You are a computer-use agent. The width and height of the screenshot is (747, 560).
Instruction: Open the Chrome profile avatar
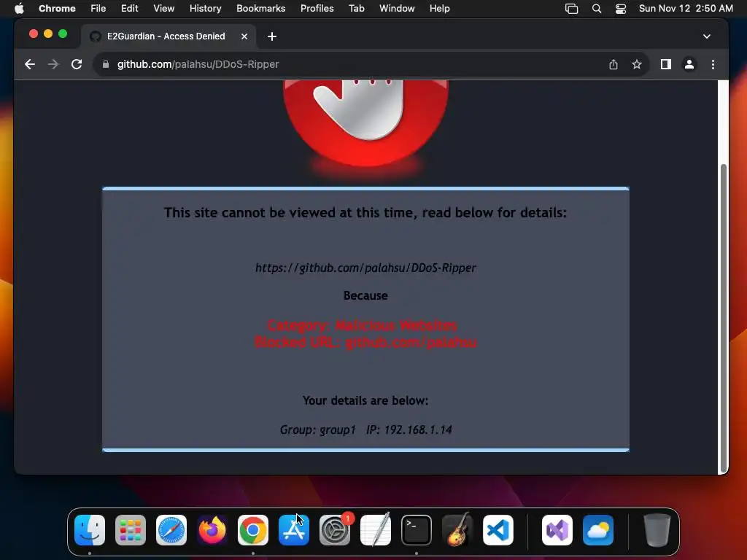689,64
